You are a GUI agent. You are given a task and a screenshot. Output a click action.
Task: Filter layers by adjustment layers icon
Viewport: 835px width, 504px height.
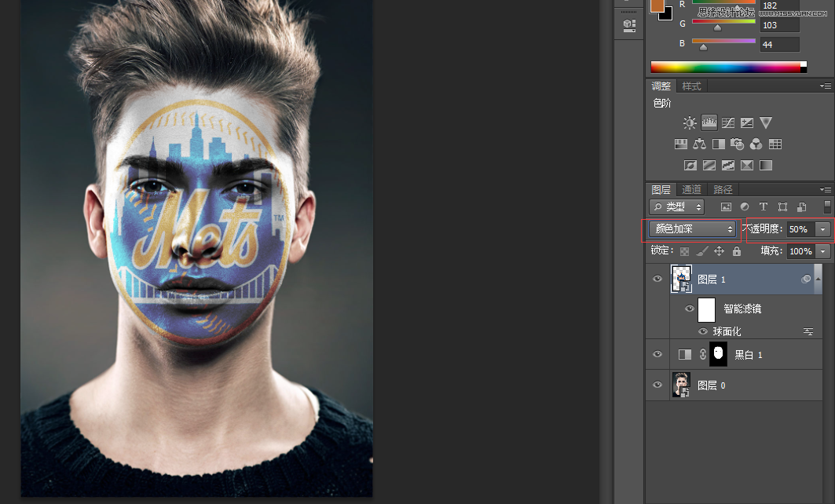click(x=745, y=207)
